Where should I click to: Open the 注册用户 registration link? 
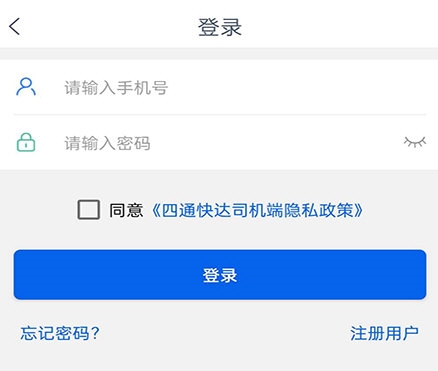coord(384,333)
